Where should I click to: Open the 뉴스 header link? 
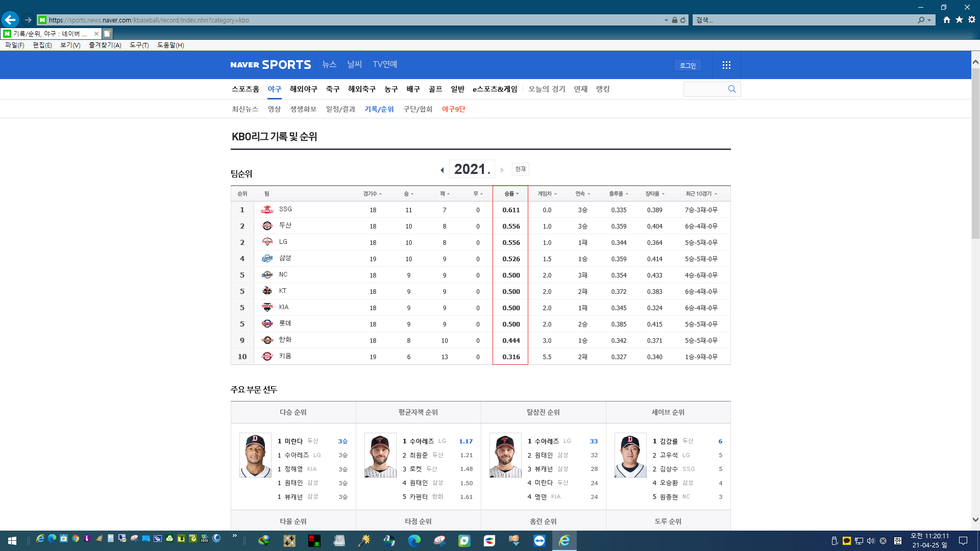[x=329, y=64]
